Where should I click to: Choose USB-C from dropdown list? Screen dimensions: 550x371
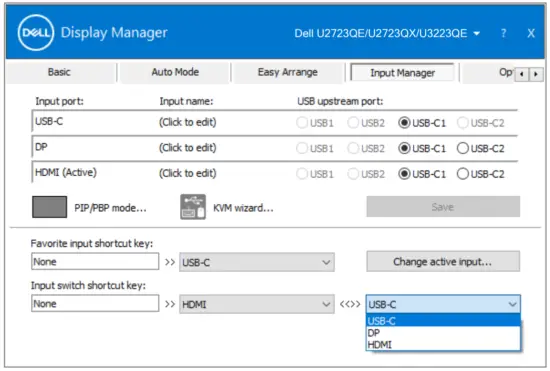click(x=443, y=321)
